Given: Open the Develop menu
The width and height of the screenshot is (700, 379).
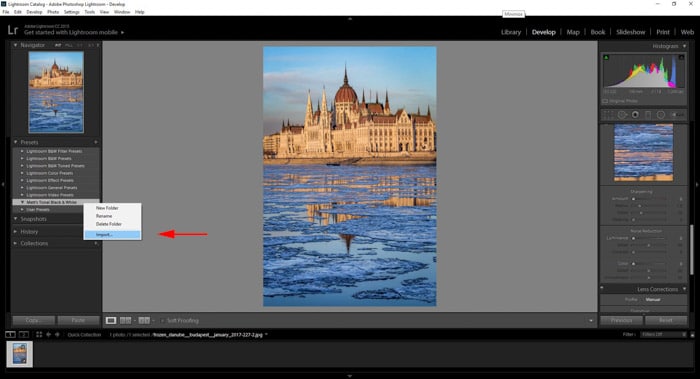Looking at the screenshot, I should pos(34,12).
